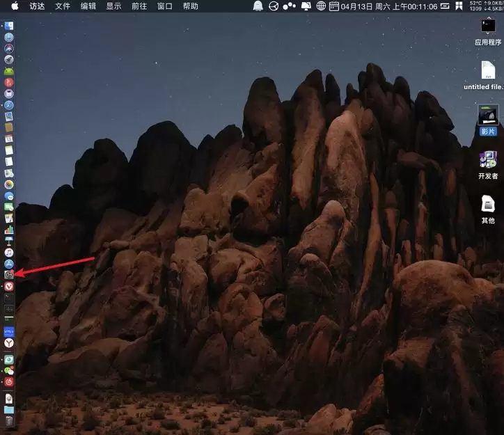This screenshot has width=504, height=435.
Task: Open the green Android app in Dock
Action: [x=8, y=71]
